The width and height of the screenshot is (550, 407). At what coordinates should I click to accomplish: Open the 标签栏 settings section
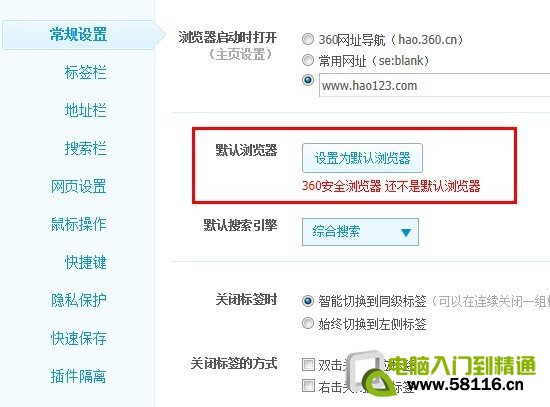click(85, 72)
